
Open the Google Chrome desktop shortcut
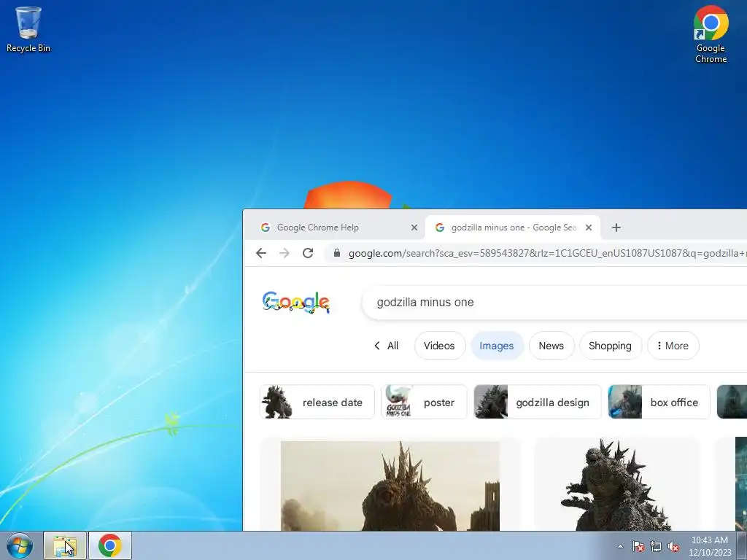point(711,34)
